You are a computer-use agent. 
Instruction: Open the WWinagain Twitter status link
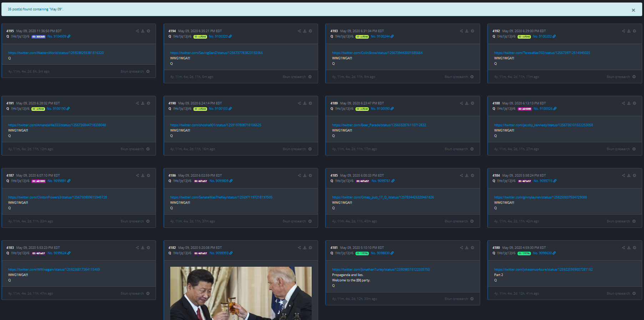54,270
